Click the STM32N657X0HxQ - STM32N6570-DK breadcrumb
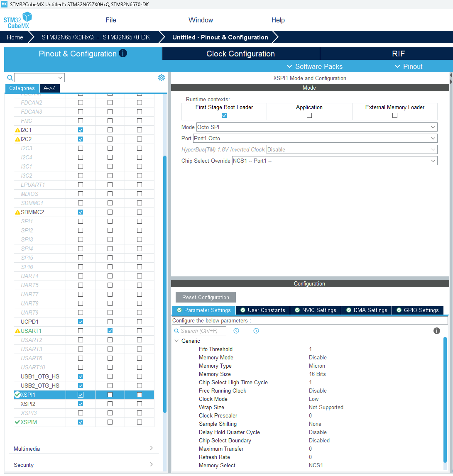Image resolution: width=453 pixels, height=476 pixels. [95, 37]
